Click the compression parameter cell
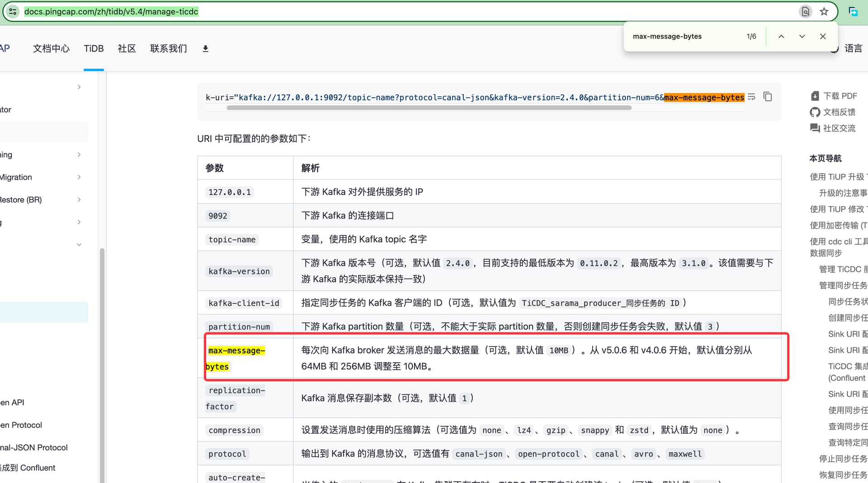 (245, 430)
